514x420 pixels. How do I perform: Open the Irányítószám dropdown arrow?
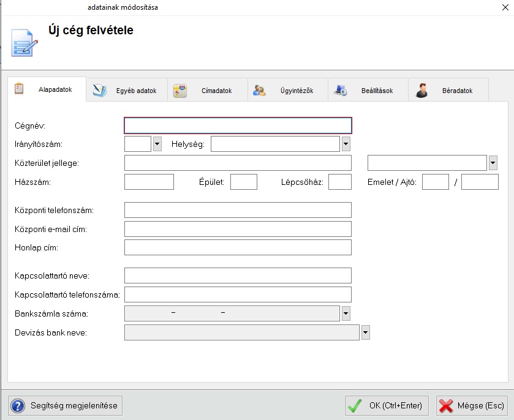157,144
